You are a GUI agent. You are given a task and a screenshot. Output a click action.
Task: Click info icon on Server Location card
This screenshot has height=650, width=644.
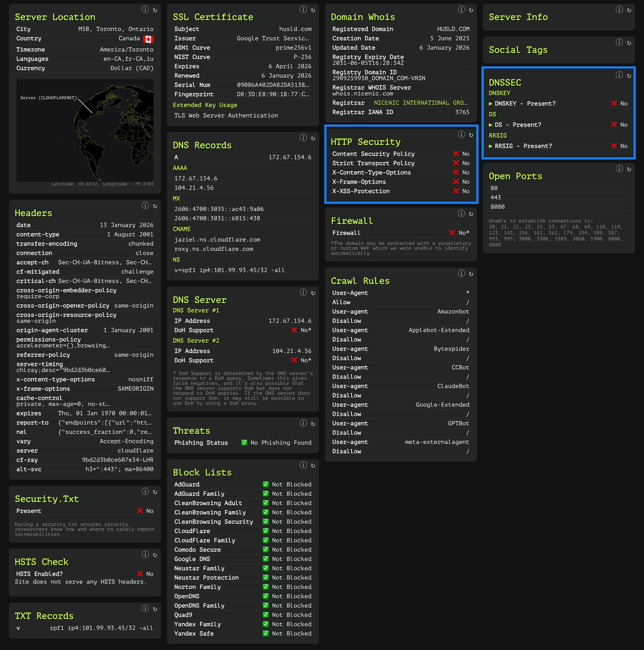[145, 9]
